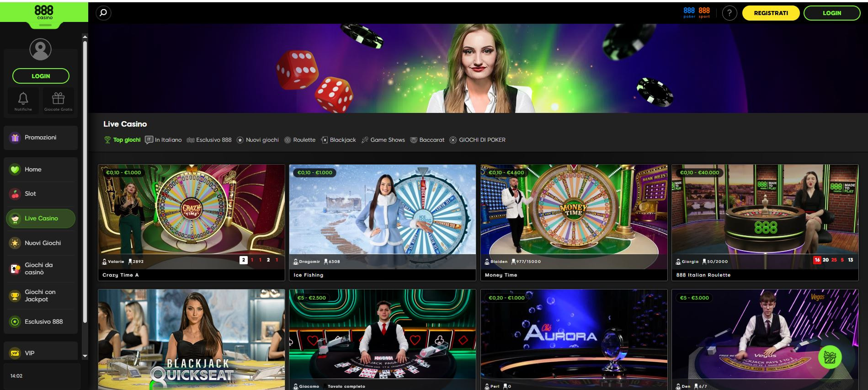Click the Baccarat filter icon
Screen dimensions: 868x390
[x=414, y=140]
